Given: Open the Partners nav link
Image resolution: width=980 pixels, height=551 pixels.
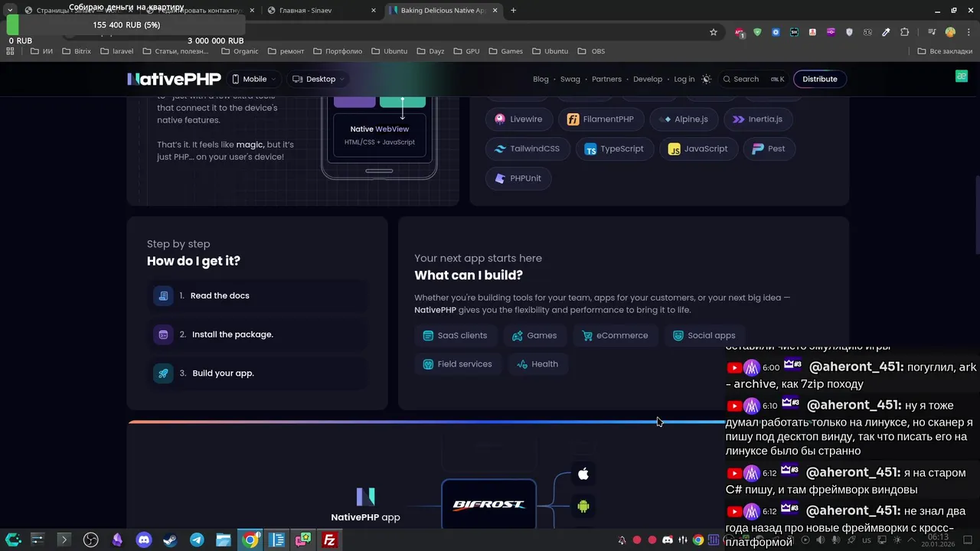Looking at the screenshot, I should [606, 79].
